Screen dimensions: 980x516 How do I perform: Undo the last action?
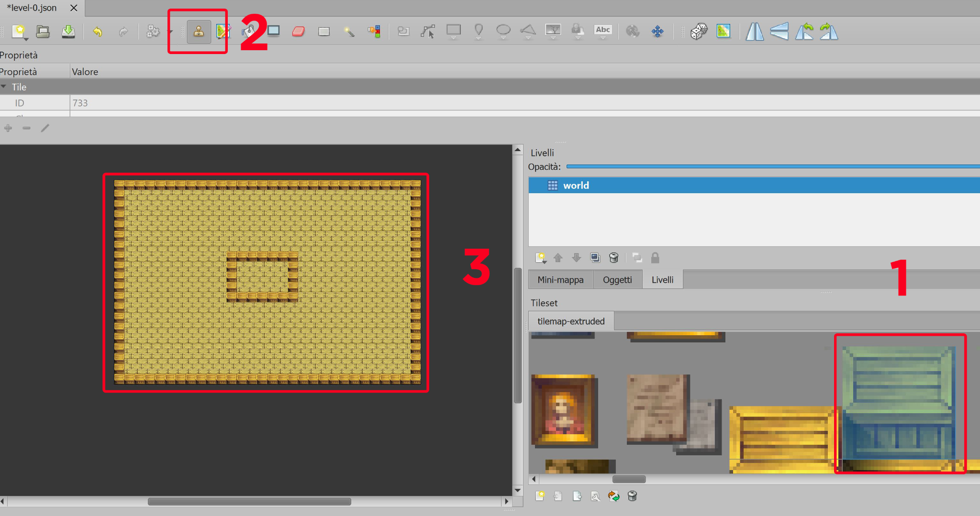(x=98, y=32)
